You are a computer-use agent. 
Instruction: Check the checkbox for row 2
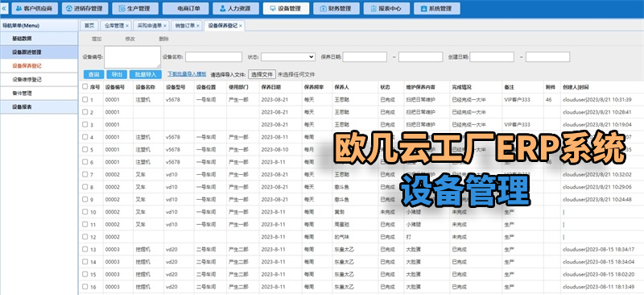[x=85, y=112]
